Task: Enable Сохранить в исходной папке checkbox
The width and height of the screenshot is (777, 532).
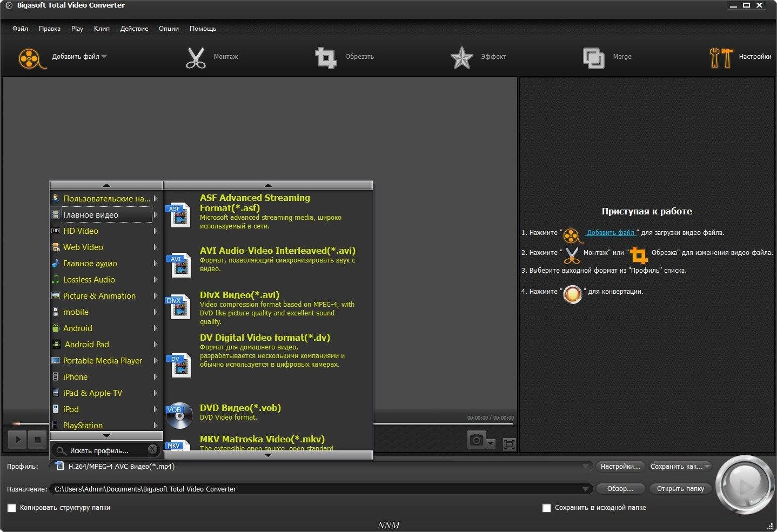Action: pos(546,508)
